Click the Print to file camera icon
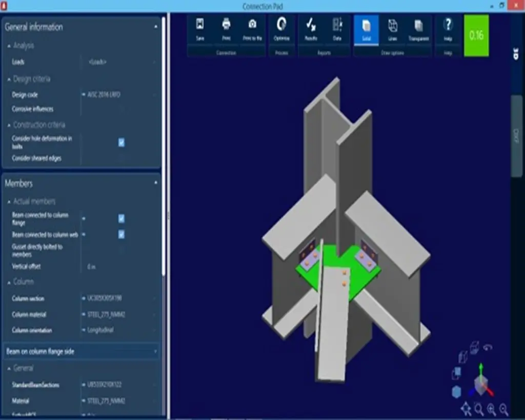 [252, 28]
